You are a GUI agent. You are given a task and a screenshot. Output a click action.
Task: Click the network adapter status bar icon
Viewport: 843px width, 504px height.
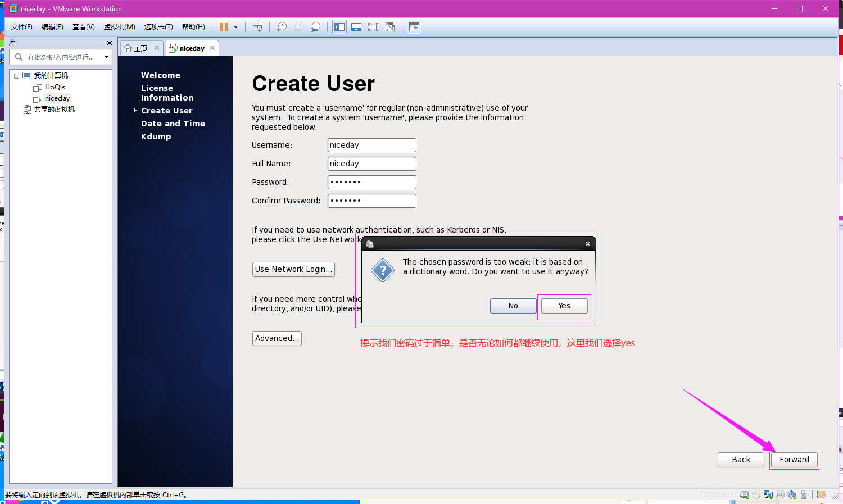pos(768,494)
